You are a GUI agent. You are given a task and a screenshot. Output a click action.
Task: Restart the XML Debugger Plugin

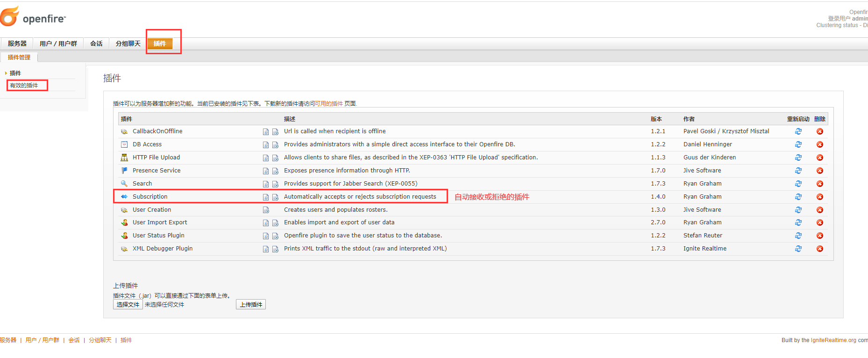click(798, 249)
